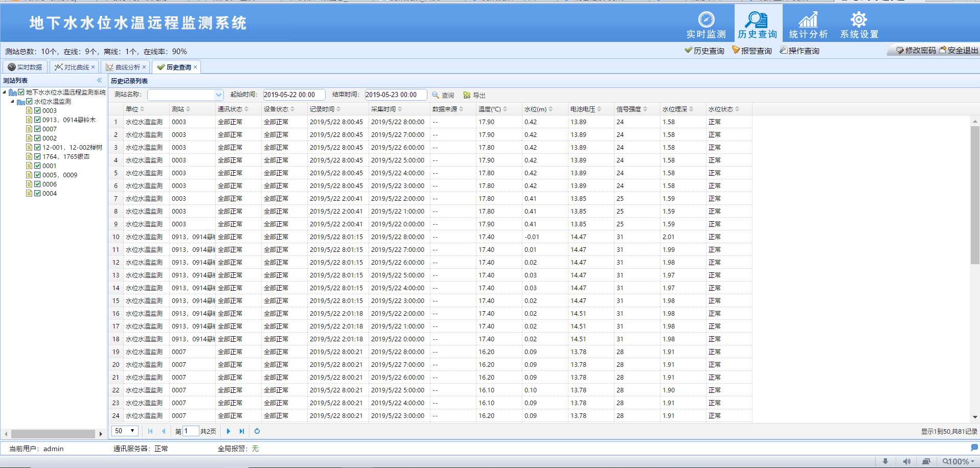Sort by 信号强度 column header
This screenshot has width=980, height=468.
tap(631, 109)
